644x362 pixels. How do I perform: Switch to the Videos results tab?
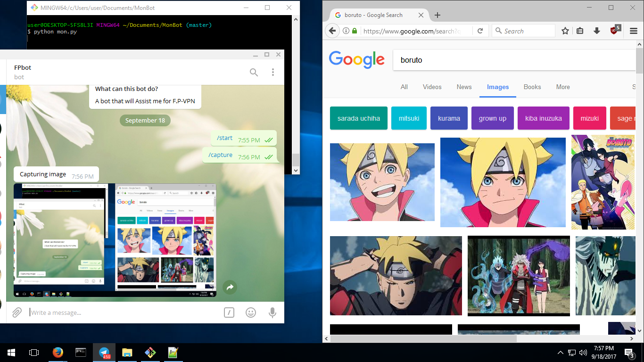(432, 87)
